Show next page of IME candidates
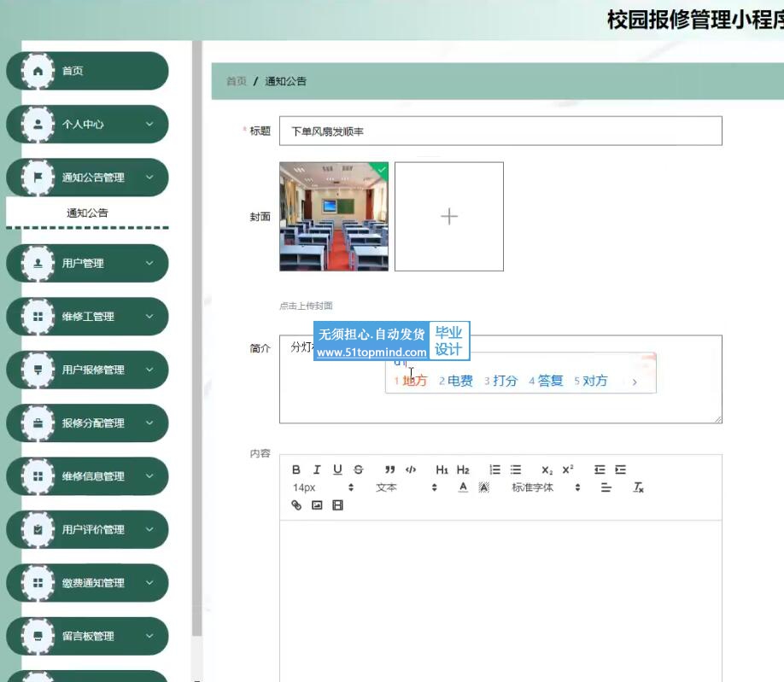The image size is (784, 682). (635, 382)
